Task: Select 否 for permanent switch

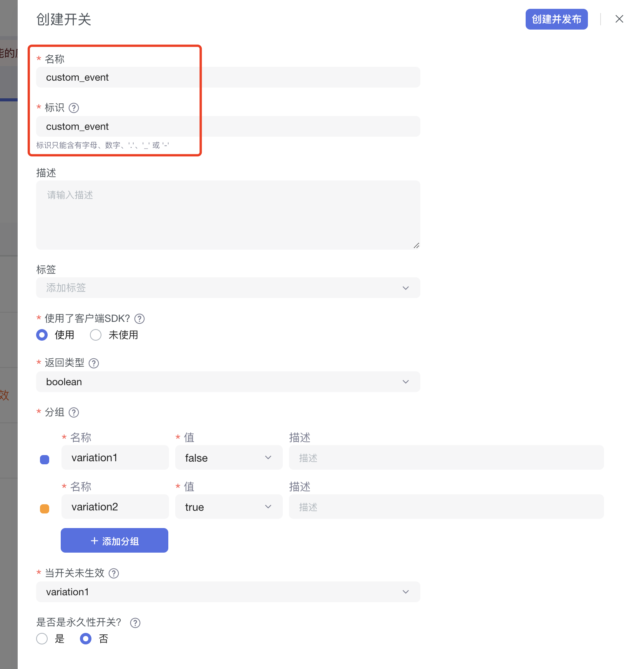Action: (x=86, y=639)
